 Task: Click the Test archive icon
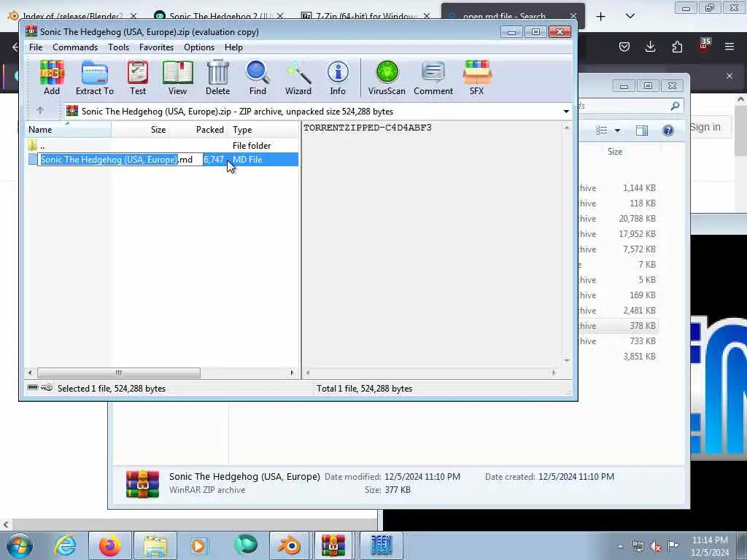[138, 78]
